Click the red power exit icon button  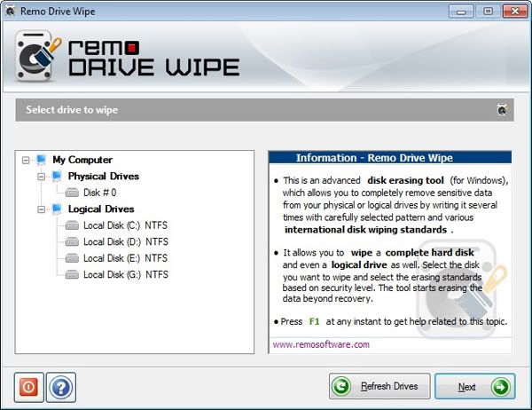point(29,387)
